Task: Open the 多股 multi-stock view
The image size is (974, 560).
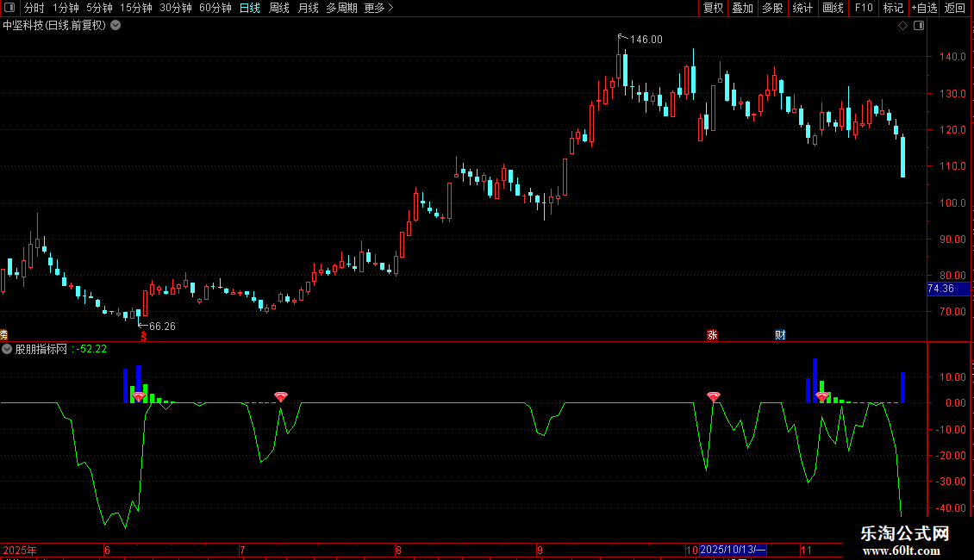Action: [x=772, y=8]
